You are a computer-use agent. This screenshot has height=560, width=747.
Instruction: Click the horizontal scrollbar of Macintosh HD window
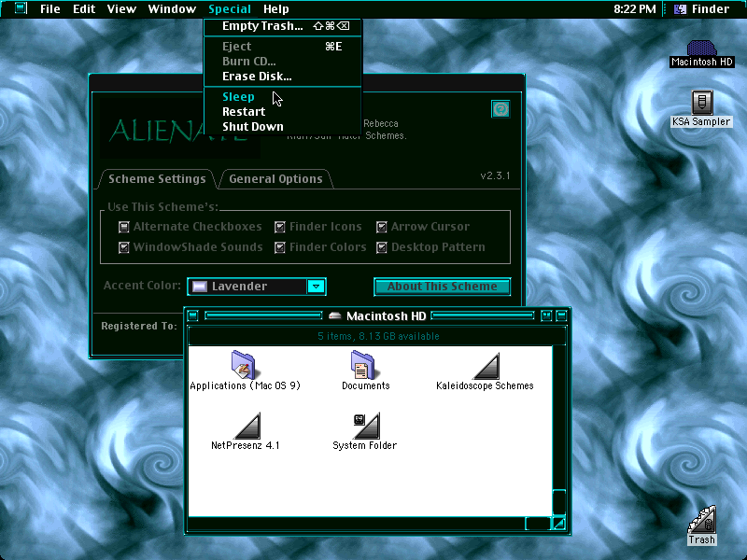click(x=370, y=524)
